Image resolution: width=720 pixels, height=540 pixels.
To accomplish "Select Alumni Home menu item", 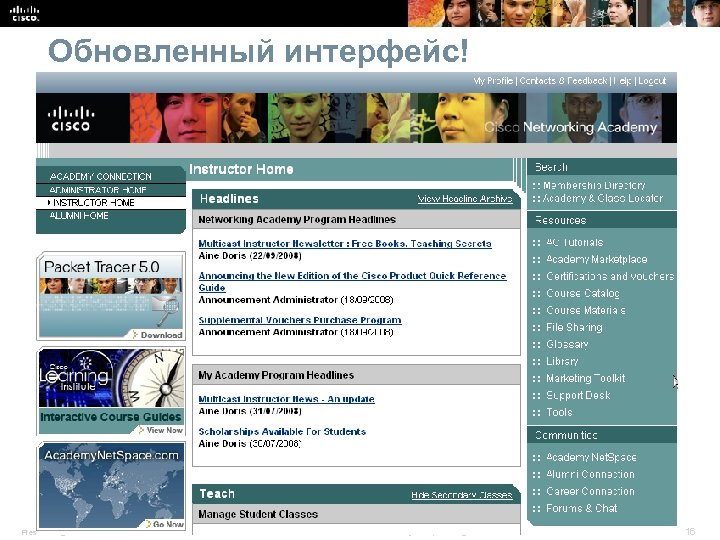I will 79,215.
